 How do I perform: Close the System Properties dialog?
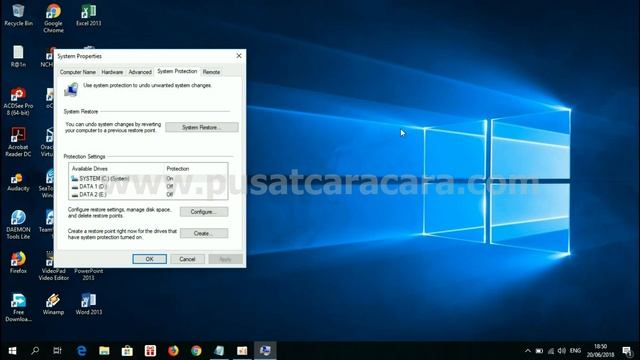[x=239, y=56]
